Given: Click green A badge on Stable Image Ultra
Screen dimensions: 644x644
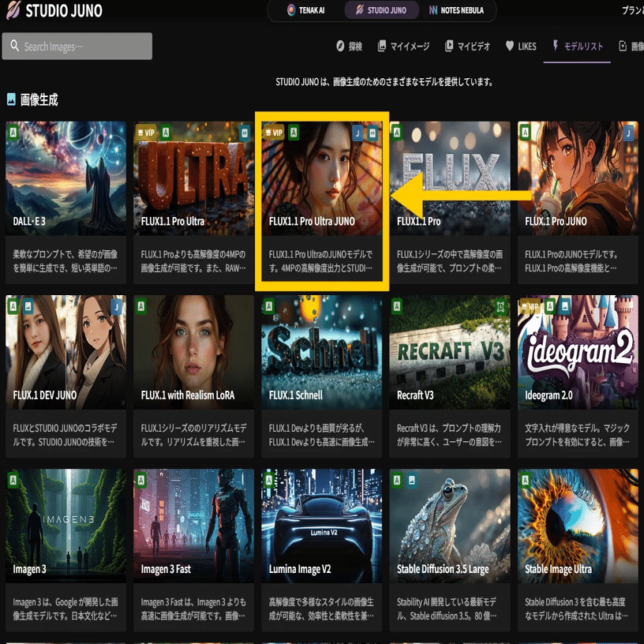Looking at the screenshot, I should 525,480.
